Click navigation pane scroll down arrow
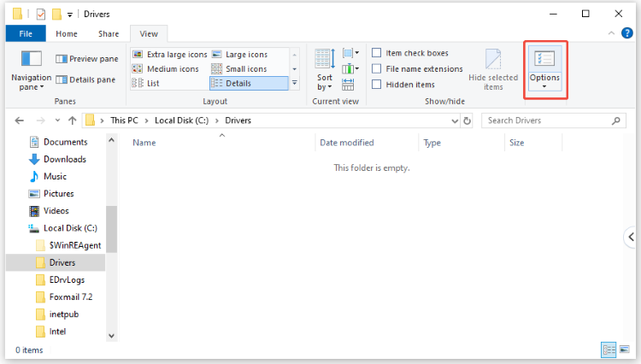641x364 pixels. click(112, 336)
